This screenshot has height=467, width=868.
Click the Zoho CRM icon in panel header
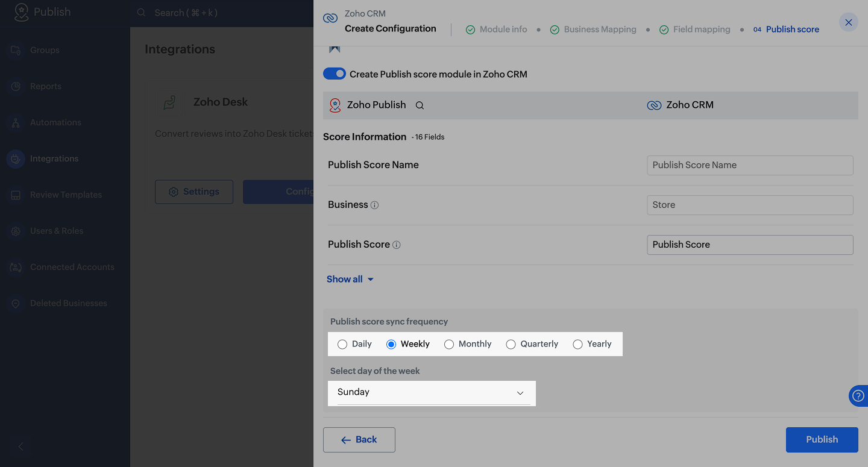[330, 18]
